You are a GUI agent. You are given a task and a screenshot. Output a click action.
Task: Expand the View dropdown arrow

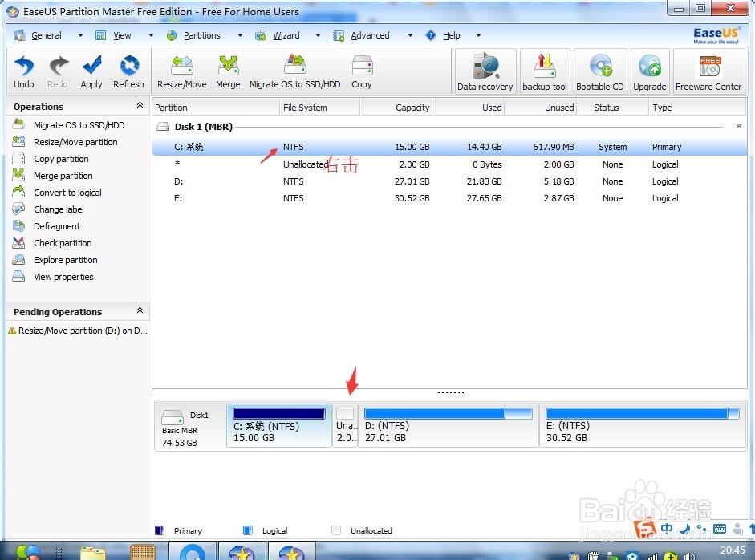coord(151,35)
